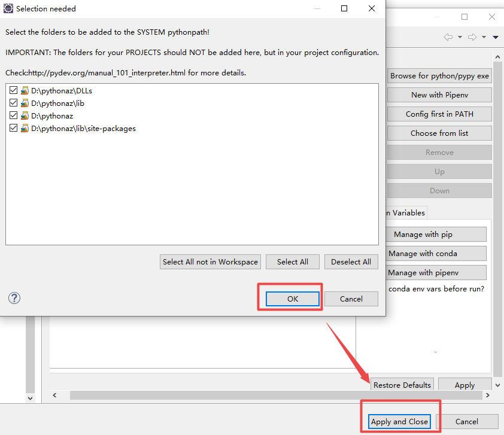Click the horizontal scrollbar in Preferences

(x=276, y=395)
